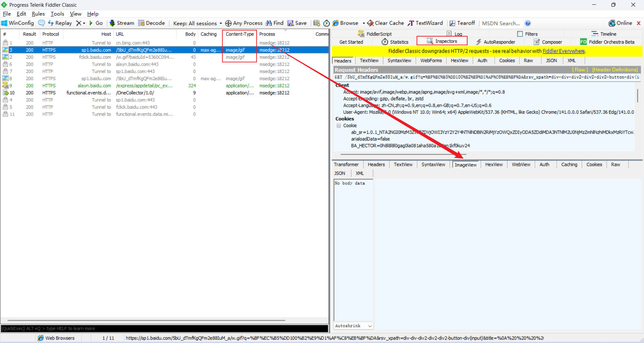
Task: Open the Tools menu
Action: [x=57, y=14]
